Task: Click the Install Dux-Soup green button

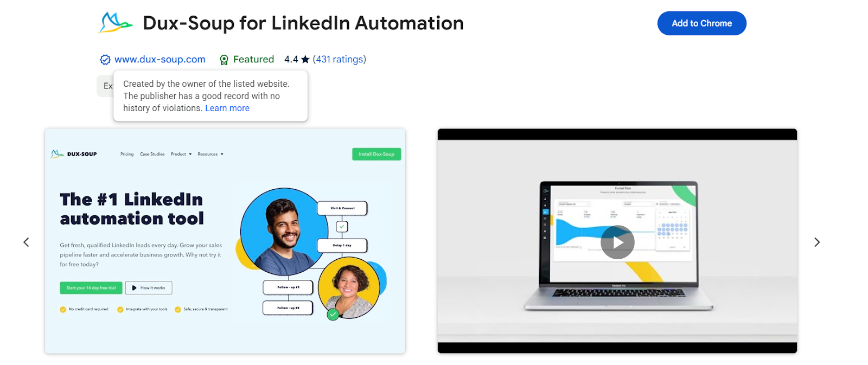Action: (376, 154)
